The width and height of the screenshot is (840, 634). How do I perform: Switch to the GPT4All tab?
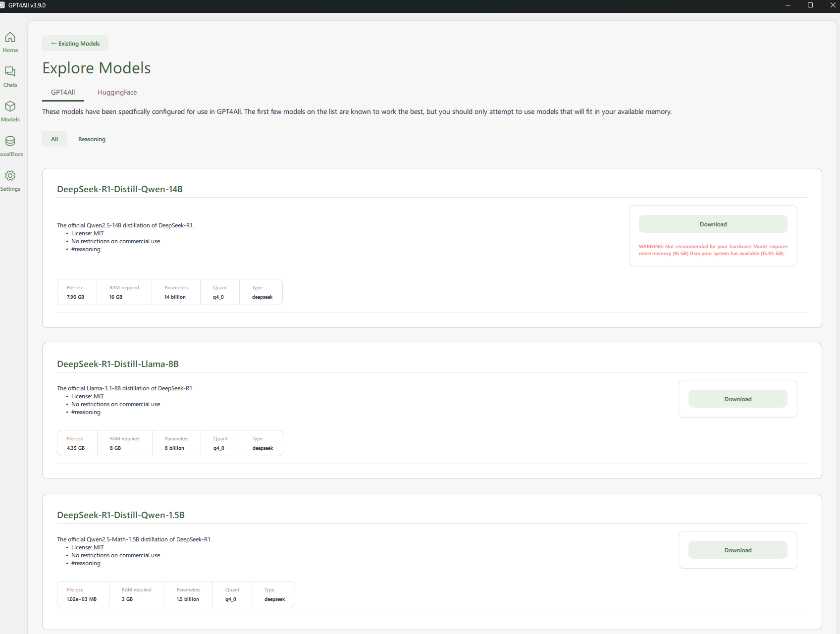(63, 93)
